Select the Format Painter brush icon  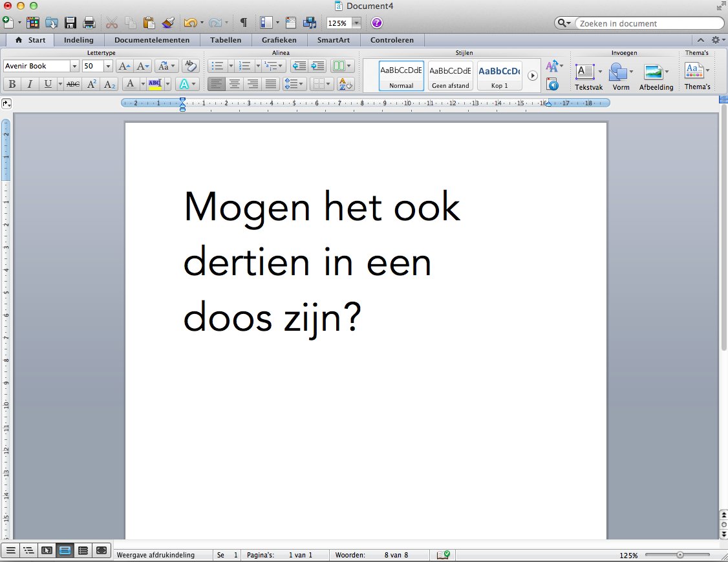tap(168, 22)
